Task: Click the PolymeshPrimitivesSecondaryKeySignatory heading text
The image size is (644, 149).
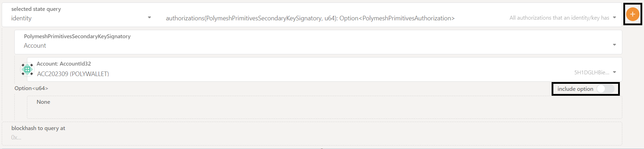Action: [77, 36]
